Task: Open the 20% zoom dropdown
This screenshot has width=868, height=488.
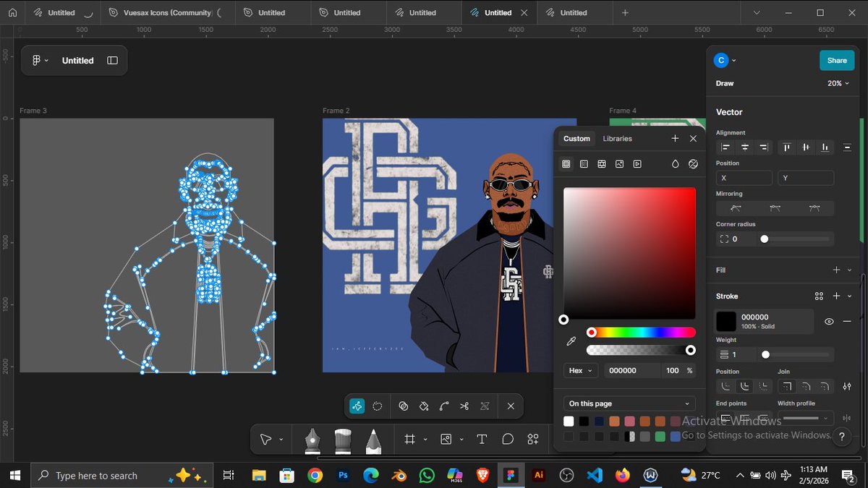Action: click(838, 83)
